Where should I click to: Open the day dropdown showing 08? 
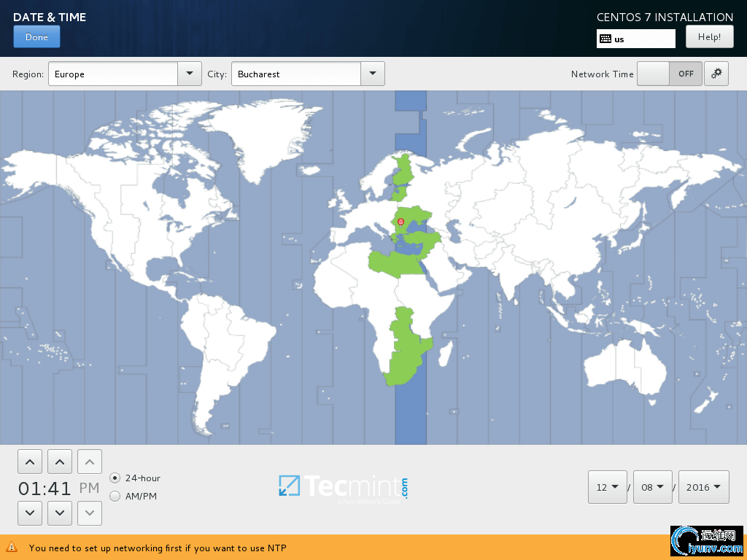coord(653,487)
